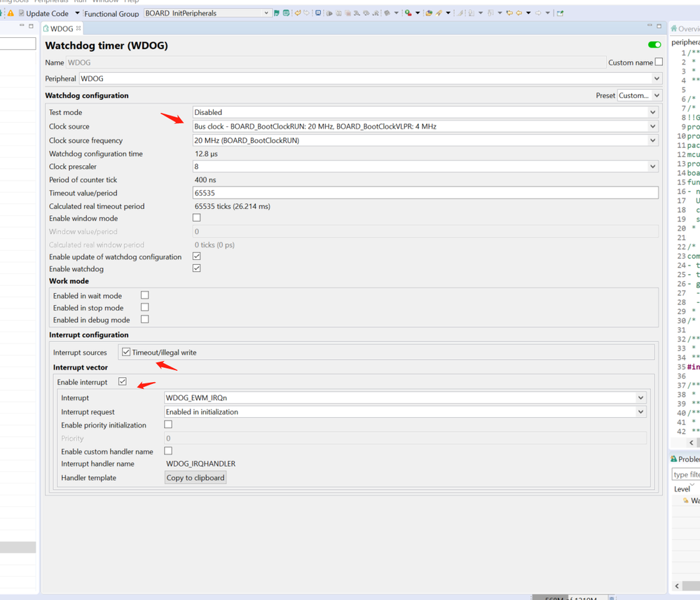Click the open perspective icon at toolbar end
This screenshot has width=700, height=600.
pyautogui.click(x=560, y=13)
